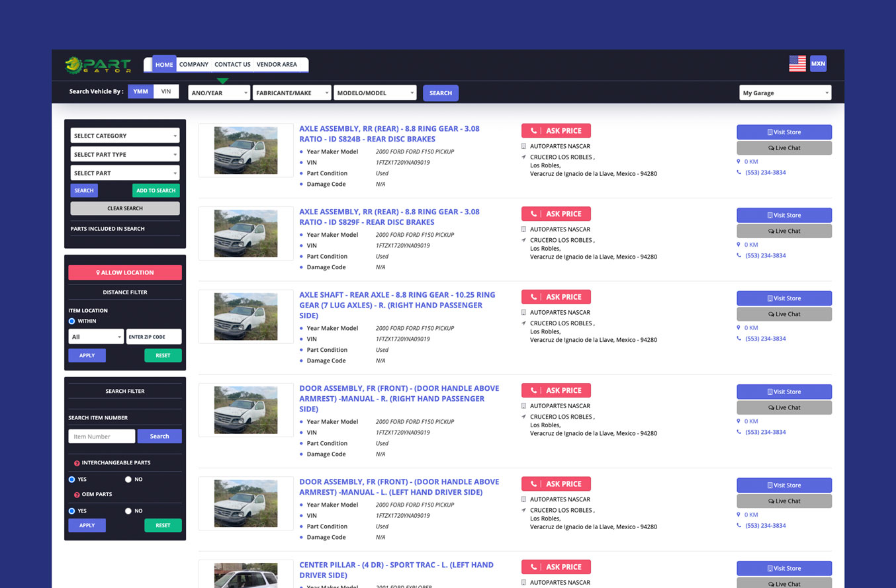Open Center Pillar Sport Trac listing title

coord(396,570)
